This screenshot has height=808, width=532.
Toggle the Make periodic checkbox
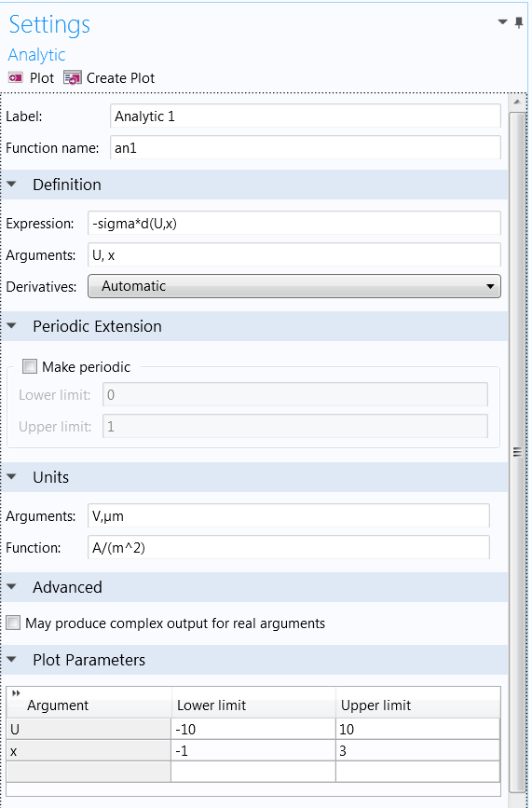coord(31,367)
